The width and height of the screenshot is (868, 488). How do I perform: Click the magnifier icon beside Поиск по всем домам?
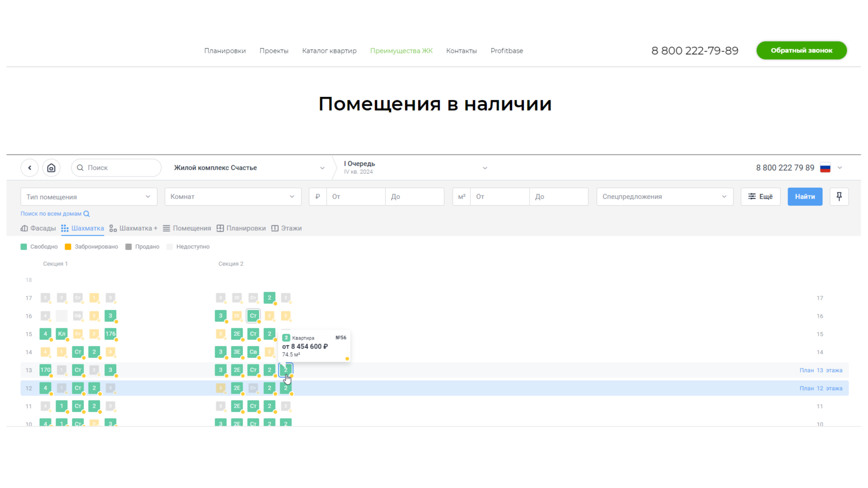coord(87,214)
